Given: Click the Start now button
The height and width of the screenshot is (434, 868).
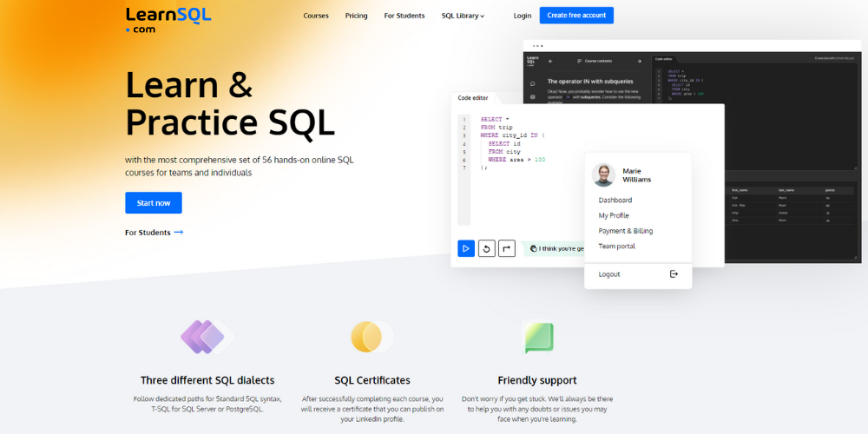Looking at the screenshot, I should tap(154, 202).
